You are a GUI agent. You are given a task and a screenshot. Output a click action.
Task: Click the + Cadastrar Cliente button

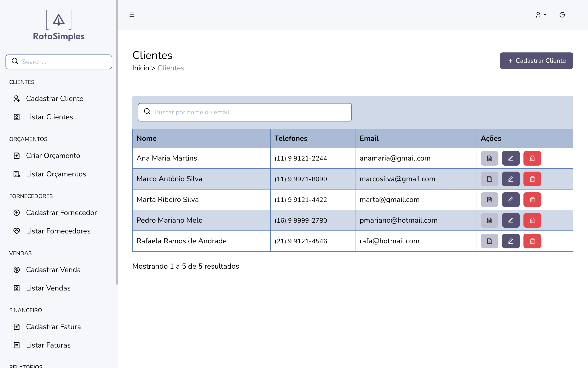click(536, 60)
